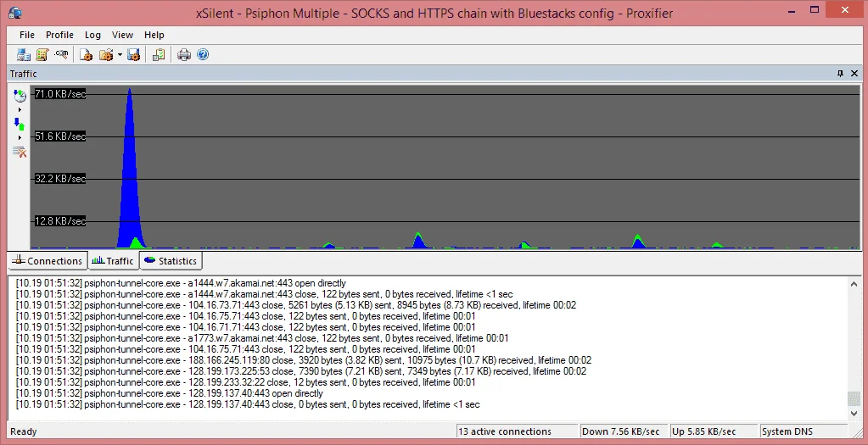Select log line 128.199.137.40:443 close, 0 bytes
Image resolution: width=868 pixels, height=445 pixels.
248,404
